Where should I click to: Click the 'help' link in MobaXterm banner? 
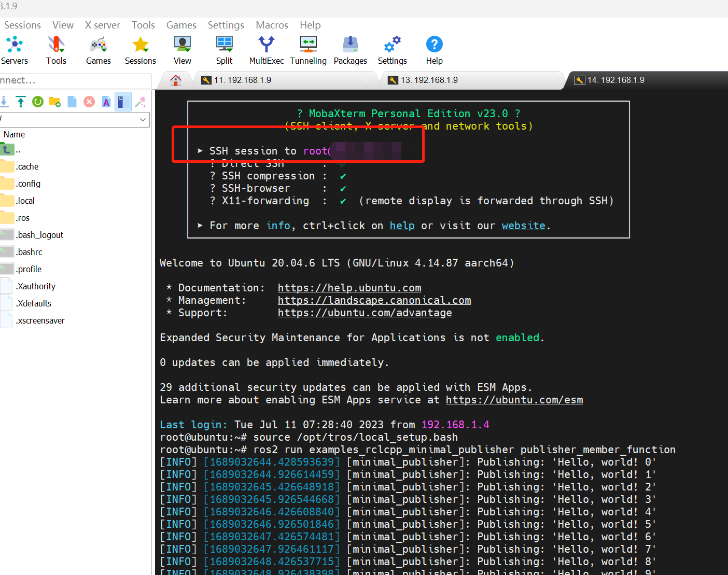[x=402, y=226]
